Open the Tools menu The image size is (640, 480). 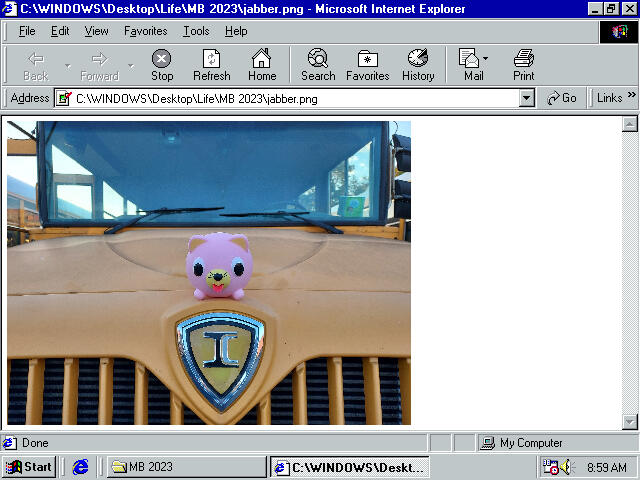[x=196, y=31]
